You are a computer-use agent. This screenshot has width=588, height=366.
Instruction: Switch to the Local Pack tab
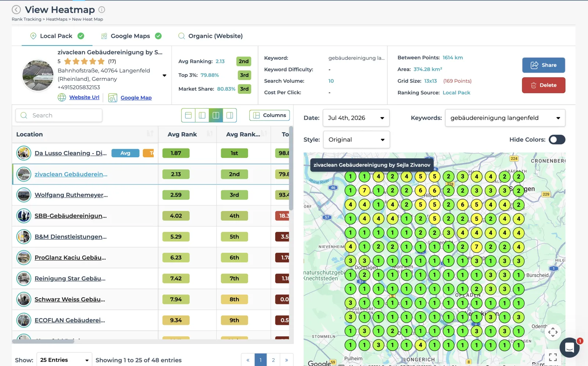pyautogui.click(x=56, y=36)
